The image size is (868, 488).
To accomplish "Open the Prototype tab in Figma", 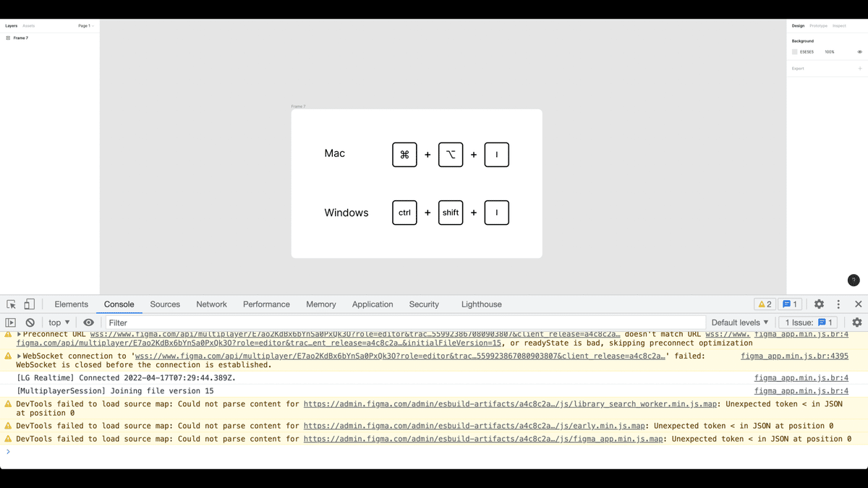I will pyautogui.click(x=818, y=25).
